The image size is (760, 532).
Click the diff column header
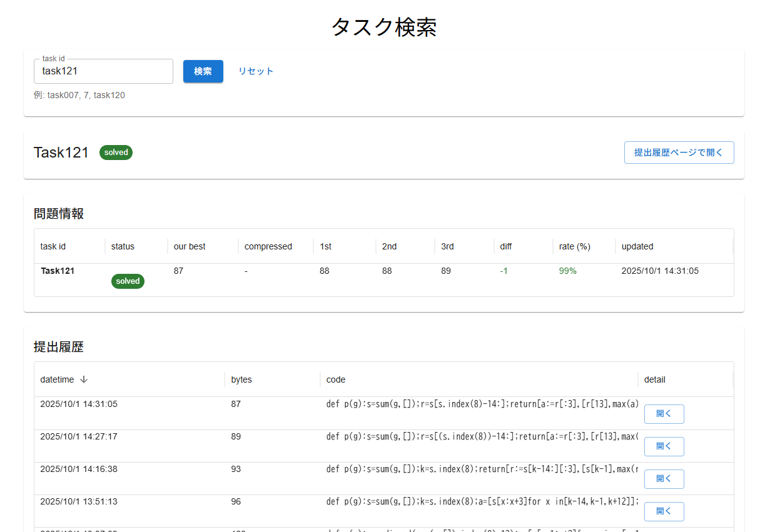coord(523,246)
